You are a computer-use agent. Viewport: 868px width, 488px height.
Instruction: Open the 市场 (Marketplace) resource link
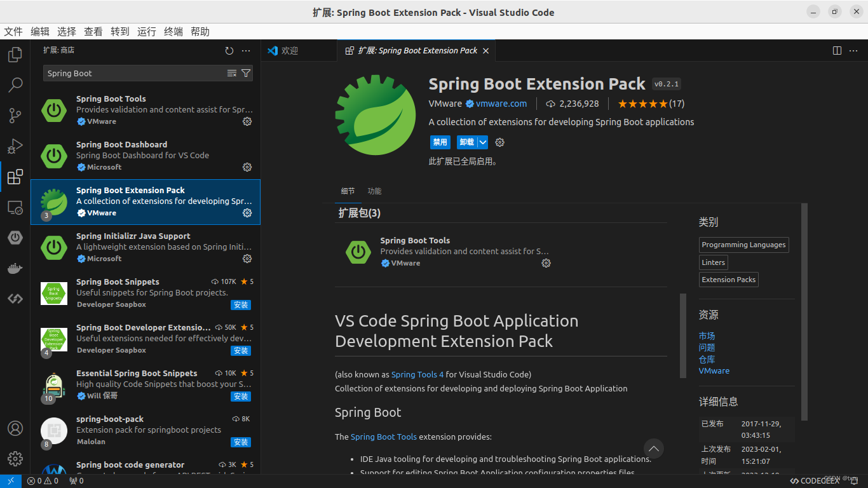707,336
